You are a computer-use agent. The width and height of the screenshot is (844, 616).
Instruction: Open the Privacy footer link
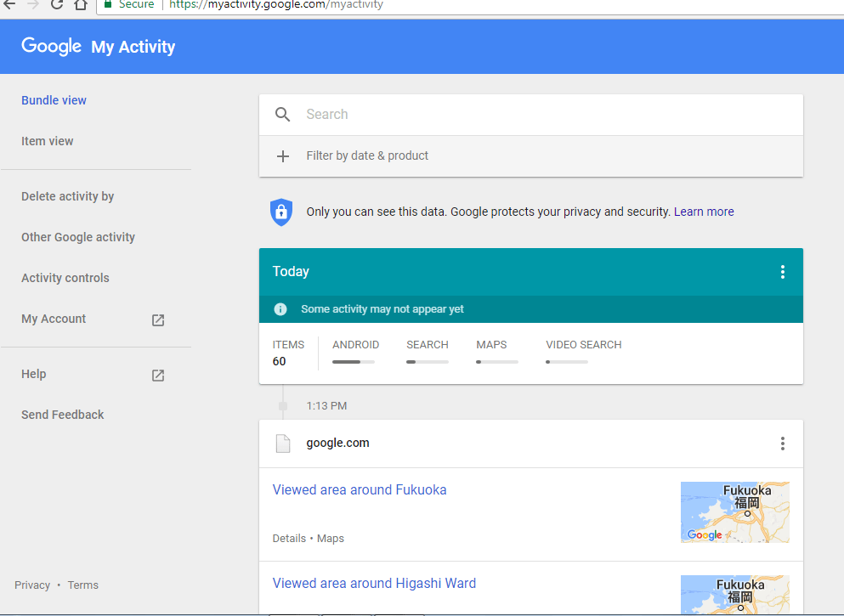click(x=32, y=585)
